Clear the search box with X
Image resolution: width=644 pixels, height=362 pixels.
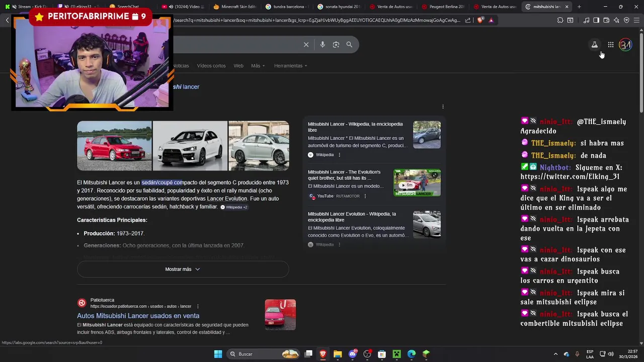pyautogui.click(x=306, y=45)
